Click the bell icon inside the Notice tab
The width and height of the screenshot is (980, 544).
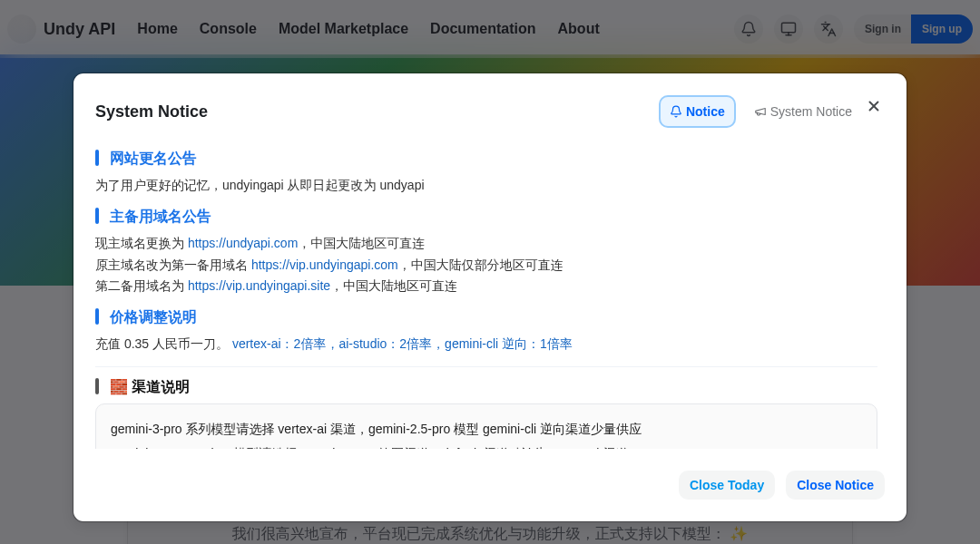676,111
